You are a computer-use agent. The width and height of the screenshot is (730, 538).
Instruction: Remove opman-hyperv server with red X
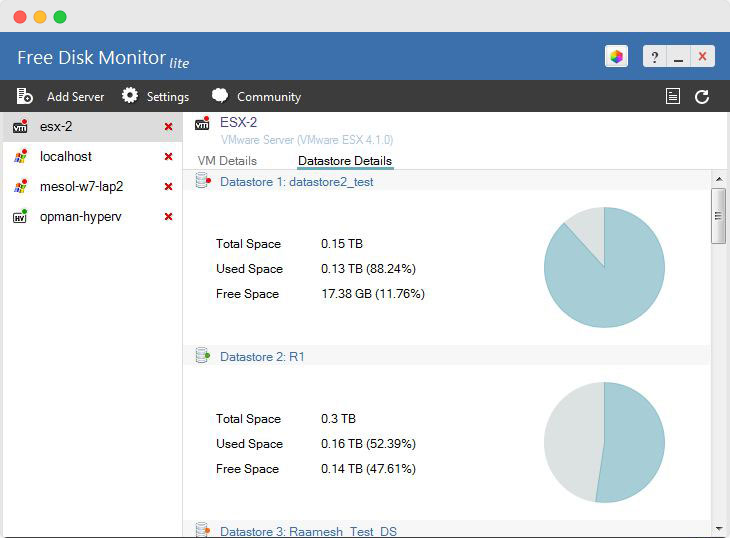(169, 216)
